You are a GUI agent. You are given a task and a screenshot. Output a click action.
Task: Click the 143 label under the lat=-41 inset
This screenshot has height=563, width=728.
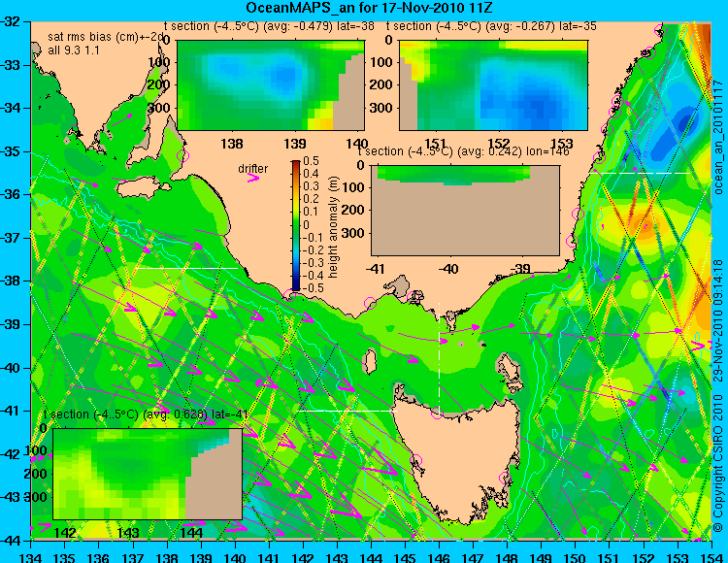pos(128,533)
